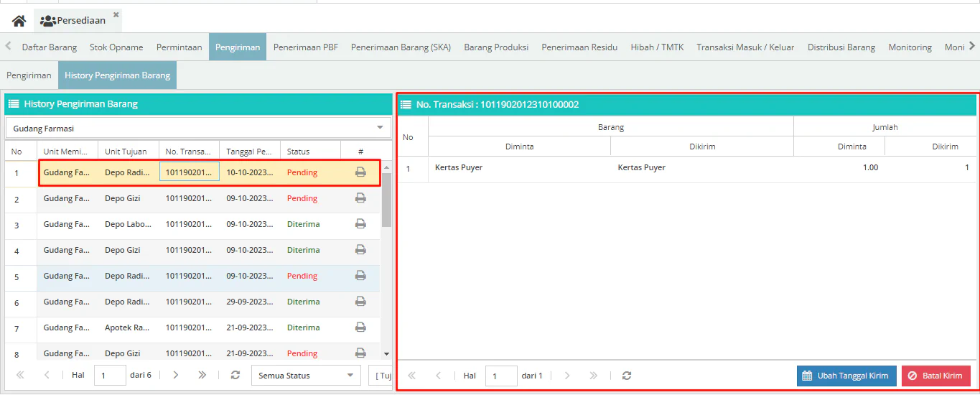This screenshot has height=395, width=980.
Task: Go to last page in history list
Action: coord(202,375)
